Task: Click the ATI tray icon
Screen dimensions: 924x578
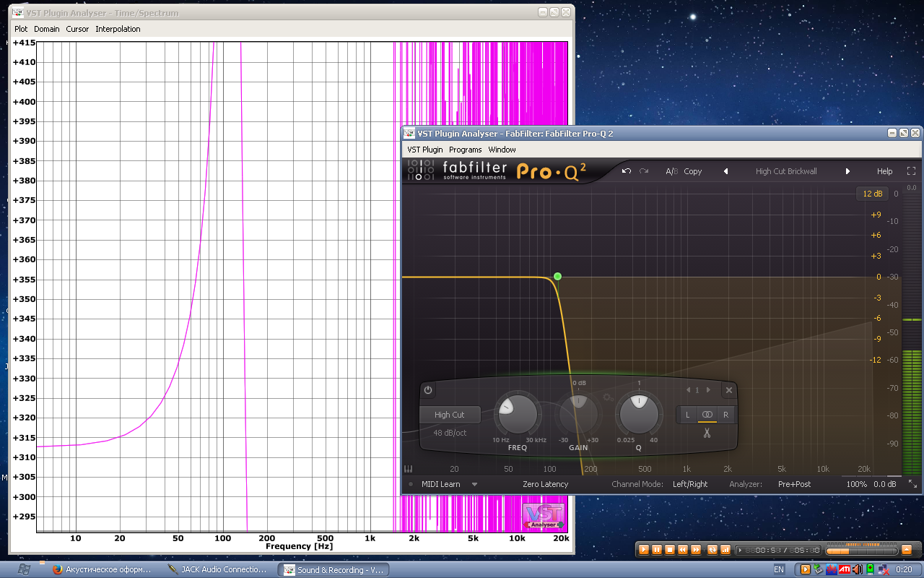Action: tap(843, 569)
